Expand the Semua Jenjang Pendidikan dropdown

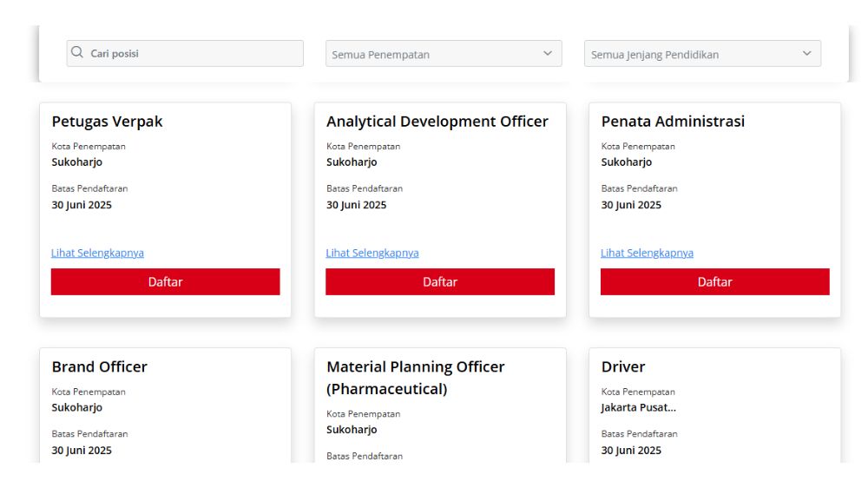tap(701, 54)
